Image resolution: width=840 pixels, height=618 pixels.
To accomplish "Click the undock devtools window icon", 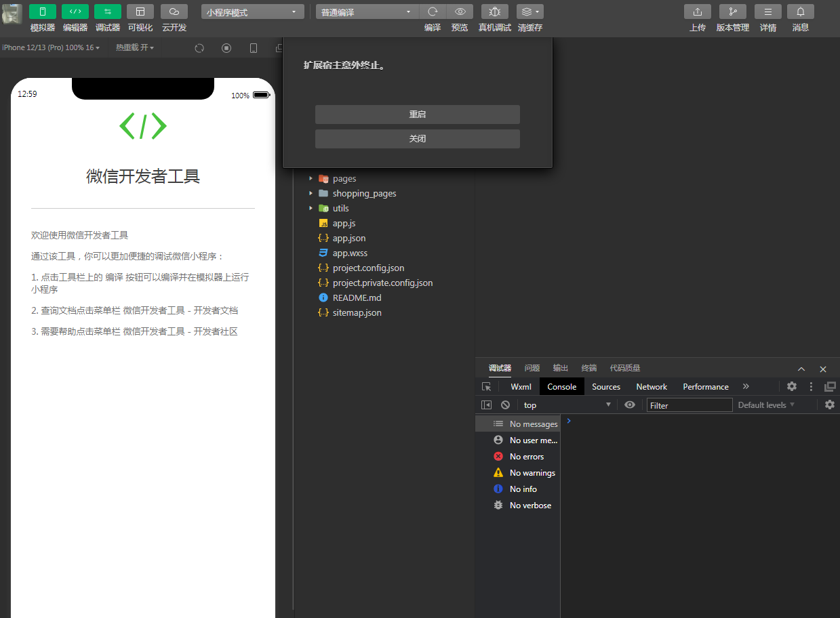I will 830,387.
